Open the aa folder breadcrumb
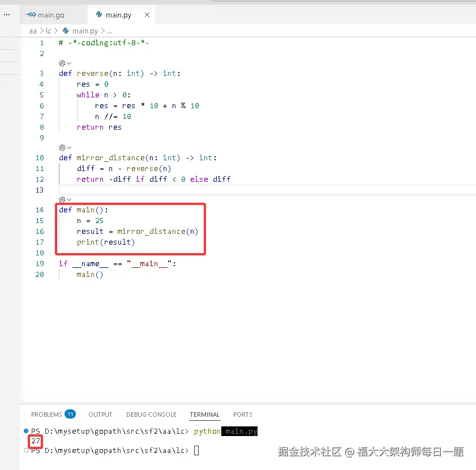Image resolution: width=476 pixels, height=470 pixels. 33,31
